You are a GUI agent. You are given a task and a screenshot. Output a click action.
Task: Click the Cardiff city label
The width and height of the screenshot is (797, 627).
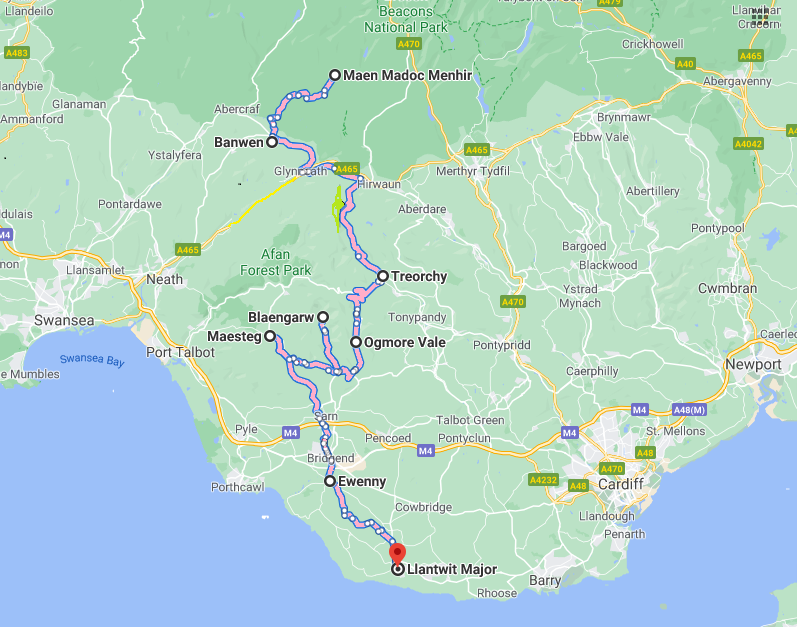(x=621, y=484)
